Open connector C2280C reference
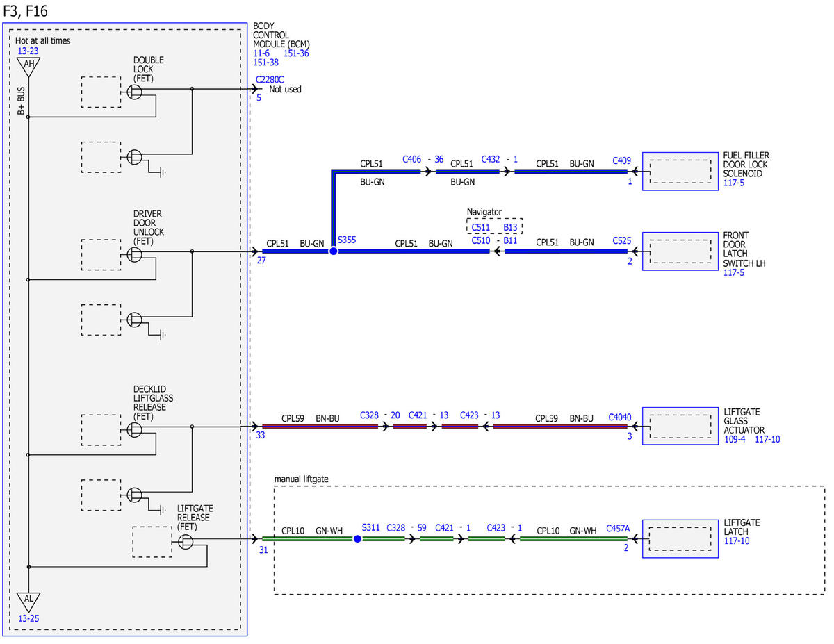834x644 pixels. [x=270, y=79]
